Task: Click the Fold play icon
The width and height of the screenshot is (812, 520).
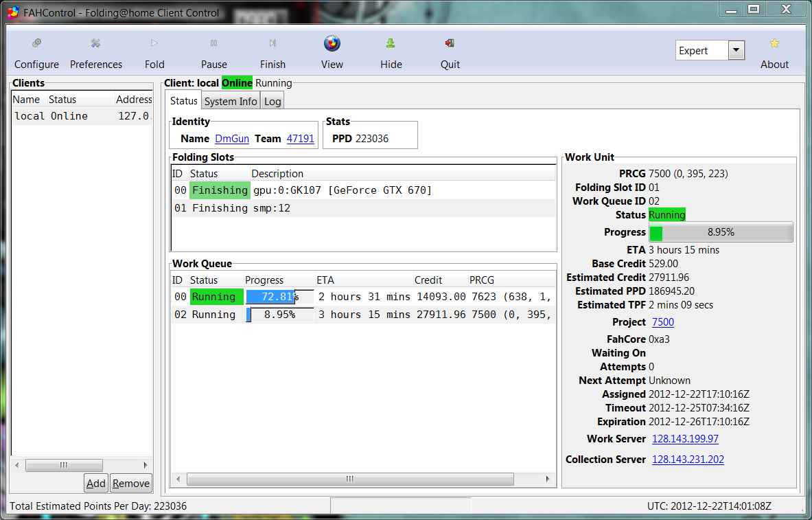Action: click(154, 44)
